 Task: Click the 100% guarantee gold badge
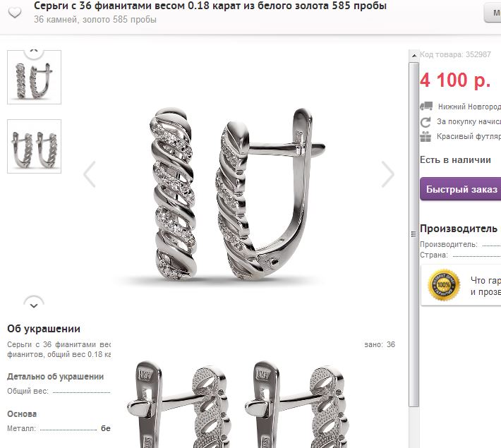pos(444,285)
